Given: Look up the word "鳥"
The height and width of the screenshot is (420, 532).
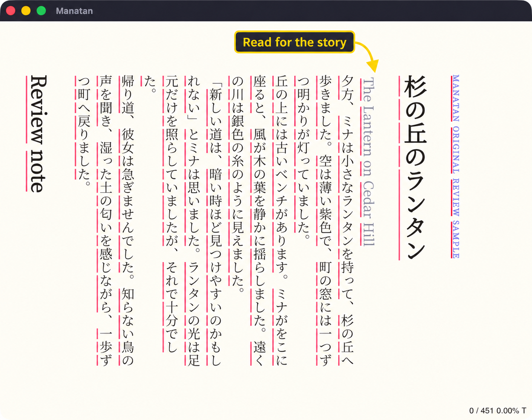Looking at the screenshot, I should [128, 347].
